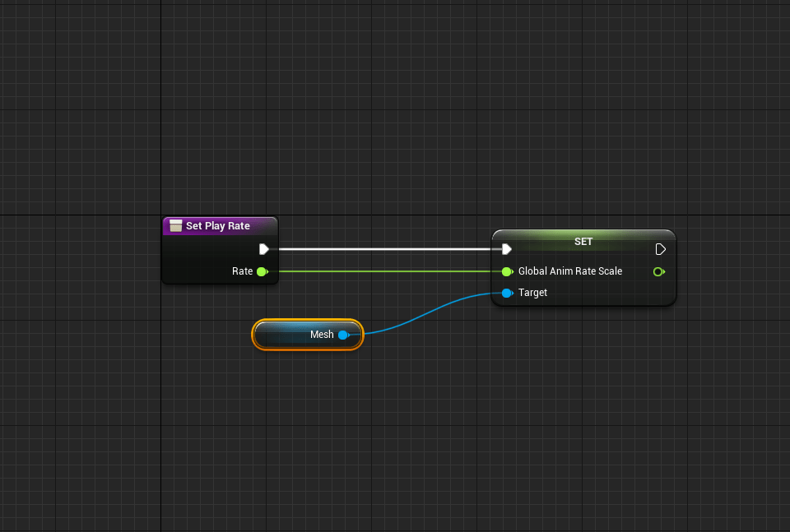Click the Set Play Rate execution output pin

pyautogui.click(x=263, y=249)
